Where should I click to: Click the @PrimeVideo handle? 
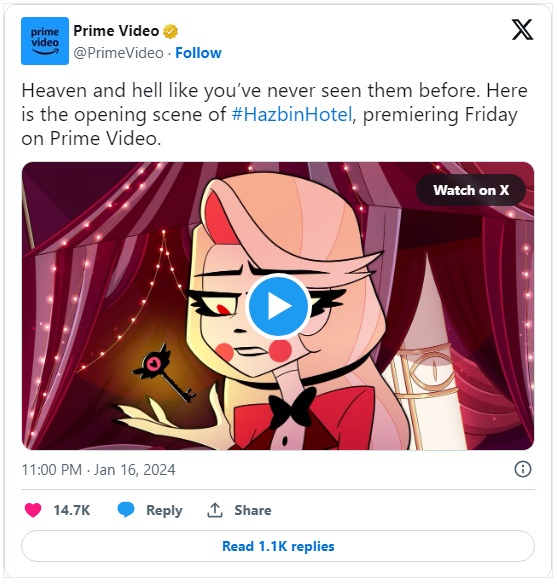click(118, 53)
